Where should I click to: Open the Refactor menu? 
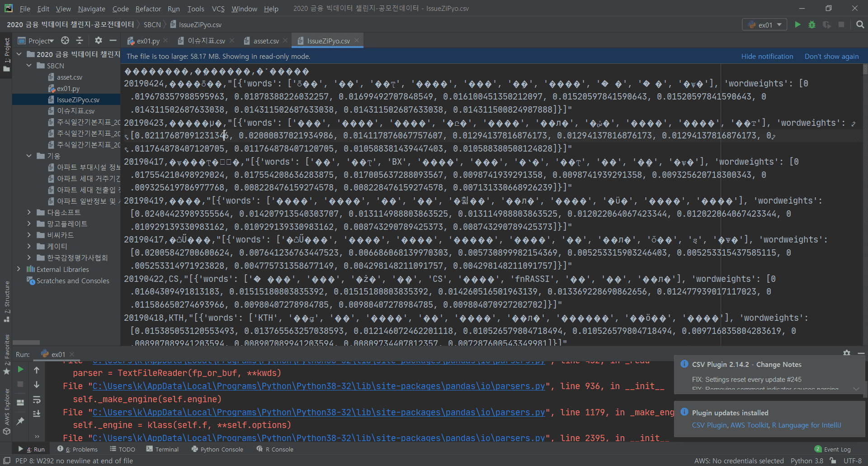coord(148,9)
